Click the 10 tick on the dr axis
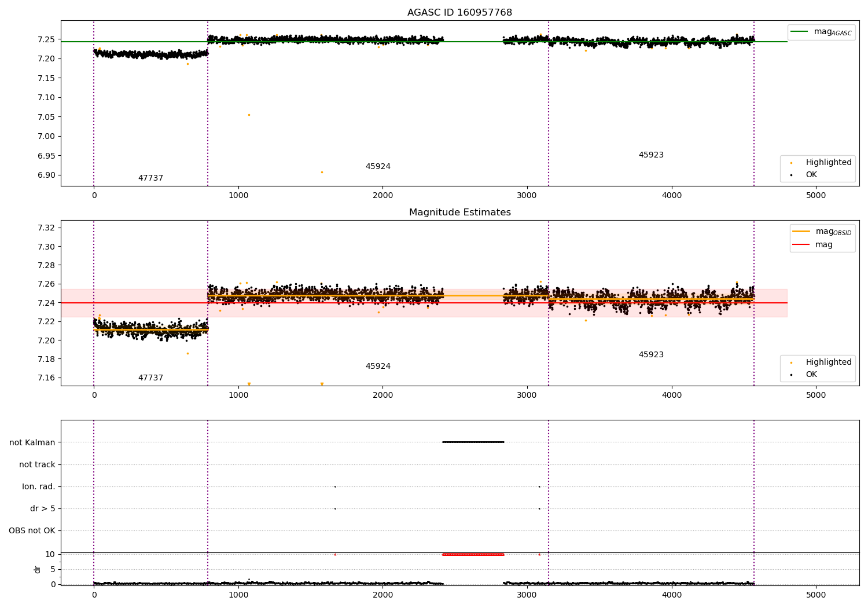This screenshot has width=868, height=608. (x=50, y=554)
